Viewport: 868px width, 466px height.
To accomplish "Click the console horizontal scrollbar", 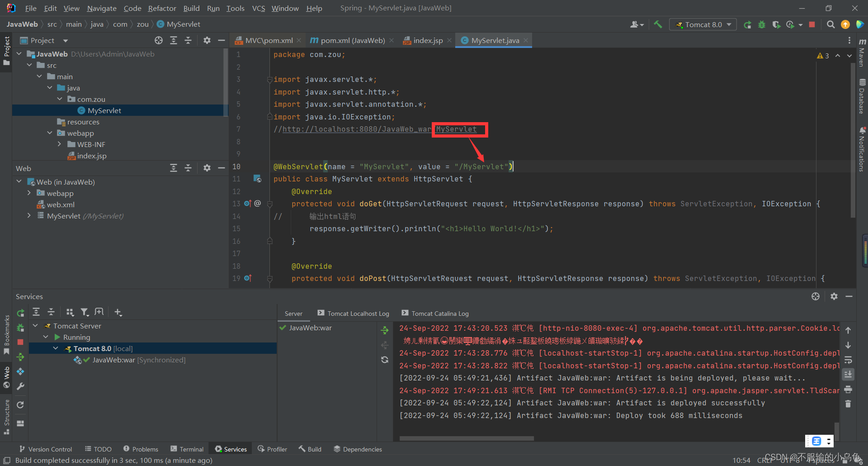I will (467, 438).
